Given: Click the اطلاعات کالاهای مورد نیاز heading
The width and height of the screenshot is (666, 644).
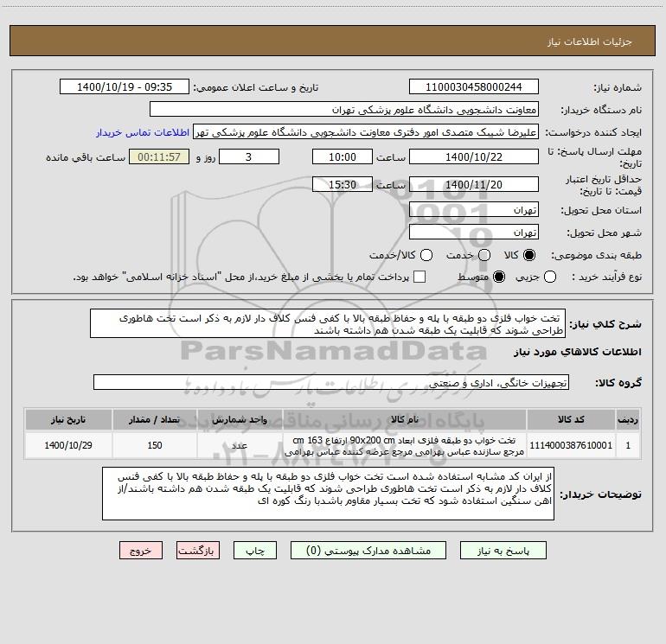Looking at the screenshot, I should pos(578,352).
